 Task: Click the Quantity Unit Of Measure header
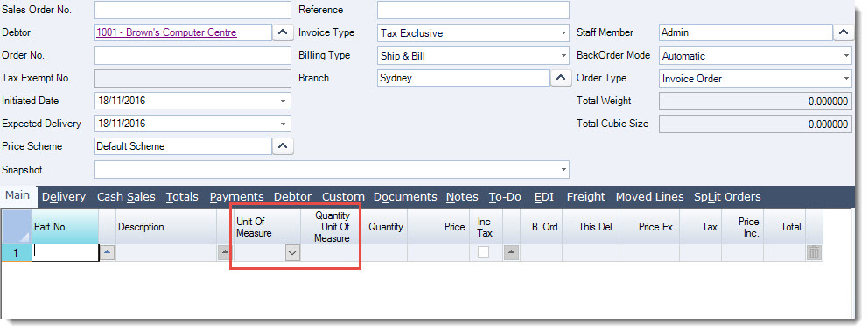tap(327, 227)
